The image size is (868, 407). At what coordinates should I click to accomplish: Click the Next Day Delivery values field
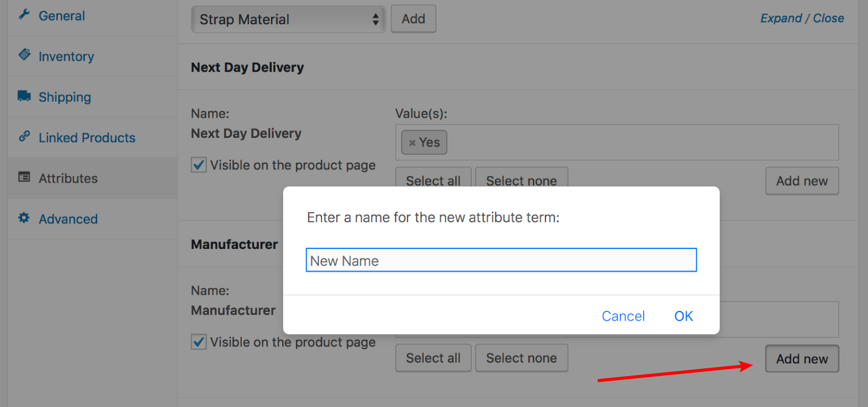tap(617, 142)
